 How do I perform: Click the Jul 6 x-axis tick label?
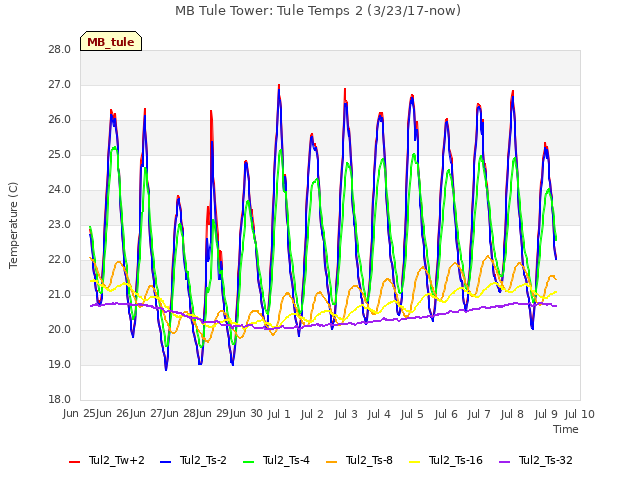(x=446, y=414)
